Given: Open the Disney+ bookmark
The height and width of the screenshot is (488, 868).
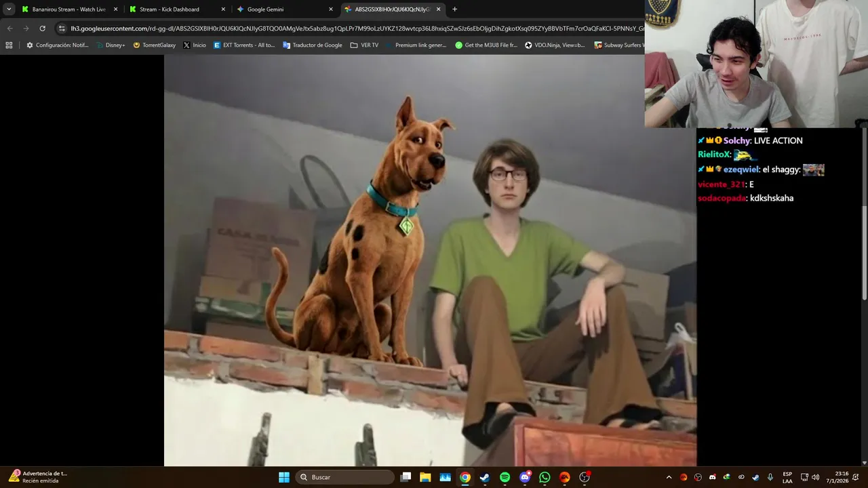Looking at the screenshot, I should 111,45.
